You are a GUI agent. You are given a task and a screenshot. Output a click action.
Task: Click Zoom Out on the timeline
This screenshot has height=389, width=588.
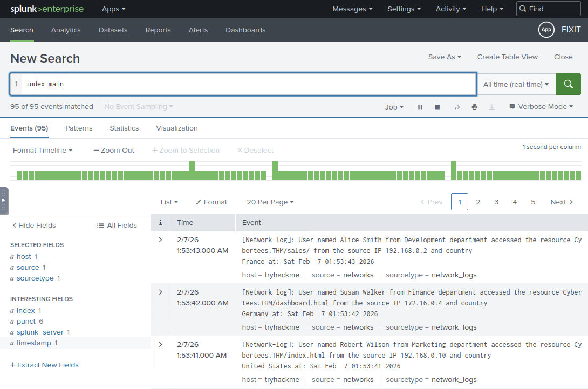114,150
